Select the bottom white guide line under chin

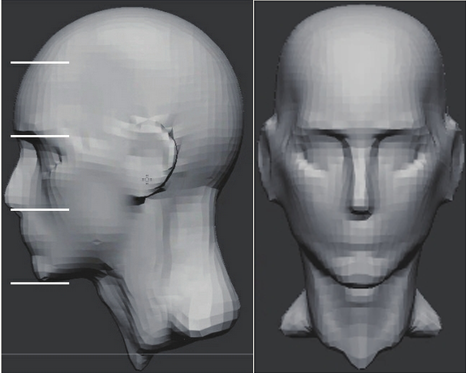coord(40,283)
